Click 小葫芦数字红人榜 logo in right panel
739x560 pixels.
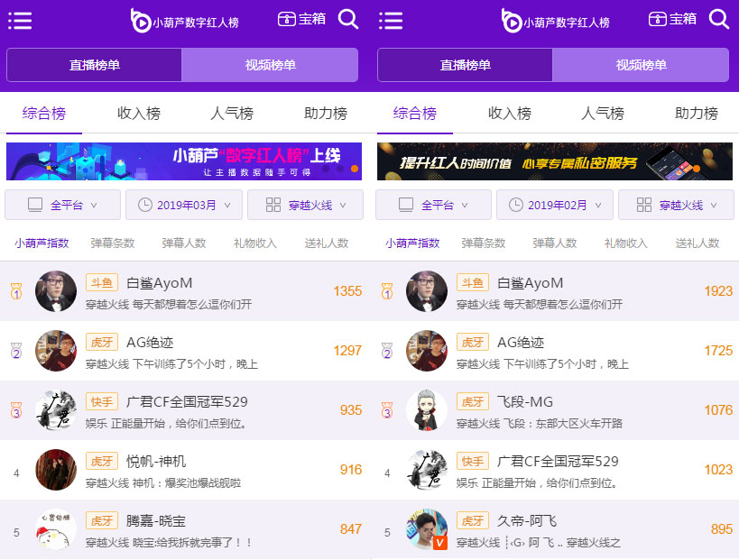click(555, 22)
